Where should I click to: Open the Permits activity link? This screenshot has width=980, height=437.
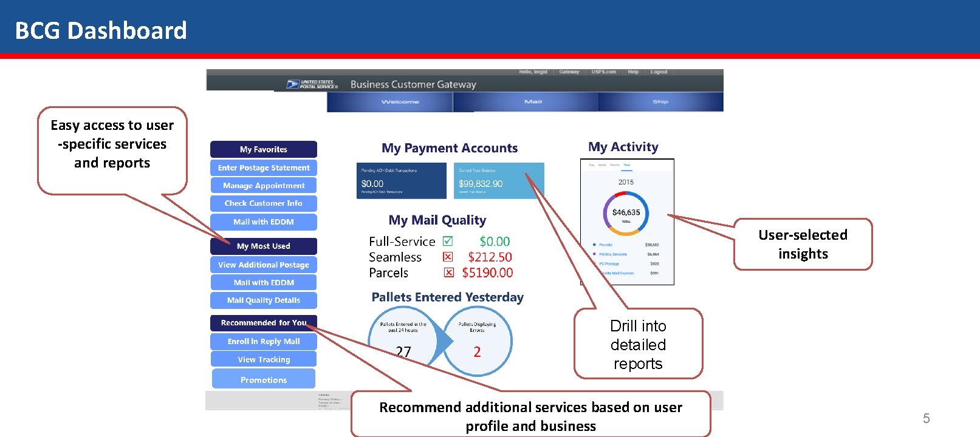[x=606, y=245]
